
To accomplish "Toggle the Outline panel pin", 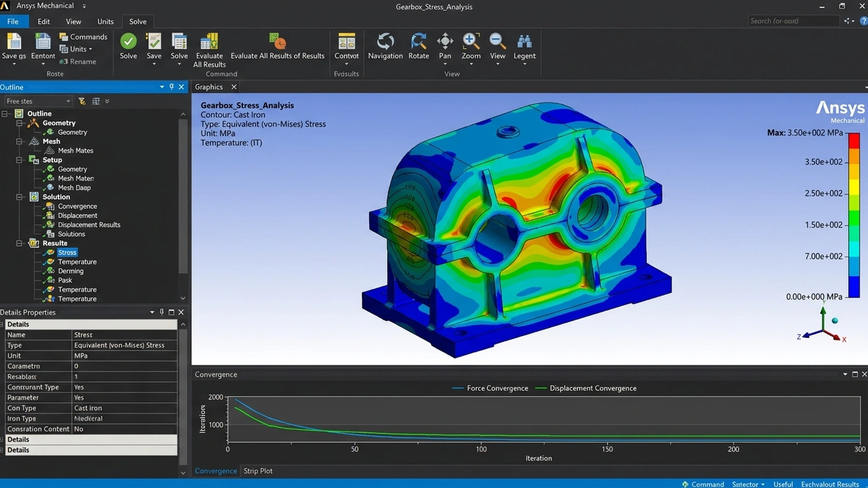I will pos(171,87).
